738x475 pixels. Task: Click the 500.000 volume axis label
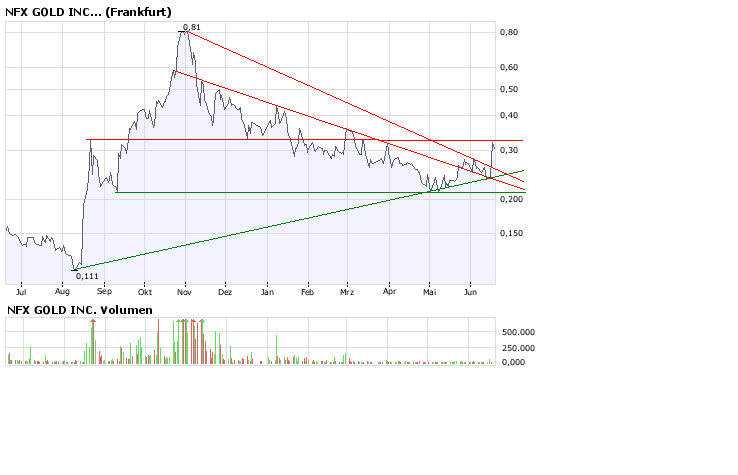[518, 331]
